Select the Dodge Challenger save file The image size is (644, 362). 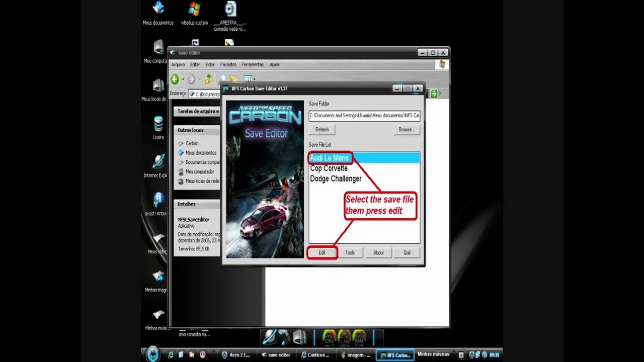[364, 178]
